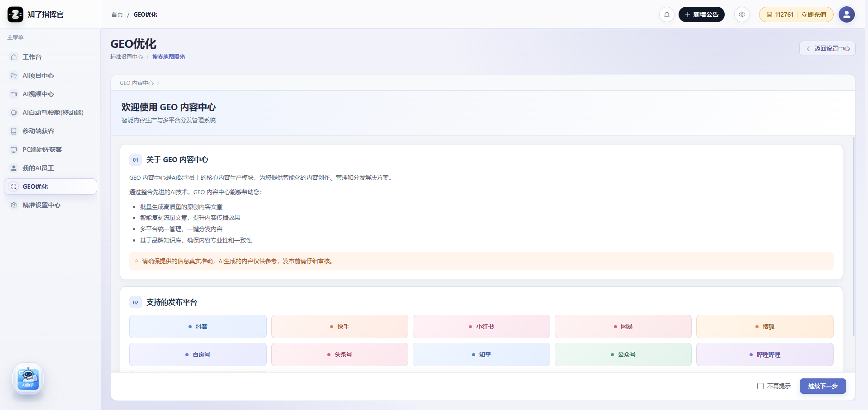This screenshot has width=868, height=410.
Task: Open PC端矩阵获客 menu item
Action: pyautogui.click(x=50, y=149)
